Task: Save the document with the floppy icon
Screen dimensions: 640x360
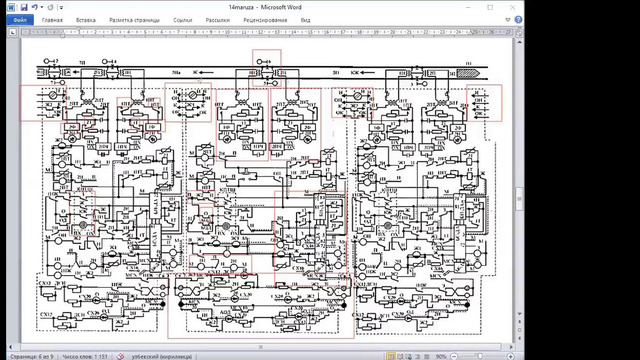Action: 24,7
